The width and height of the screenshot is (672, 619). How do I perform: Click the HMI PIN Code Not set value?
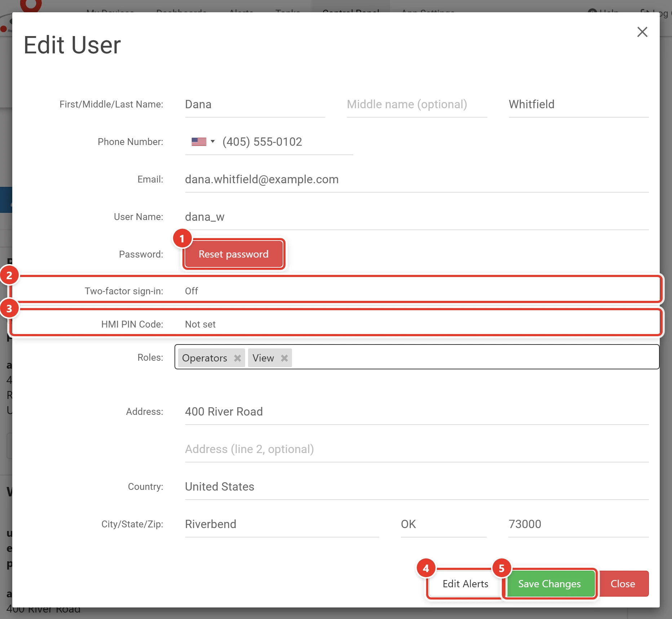click(200, 324)
